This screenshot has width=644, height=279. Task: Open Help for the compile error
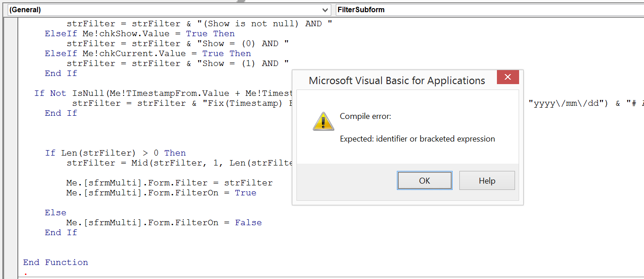tap(487, 180)
